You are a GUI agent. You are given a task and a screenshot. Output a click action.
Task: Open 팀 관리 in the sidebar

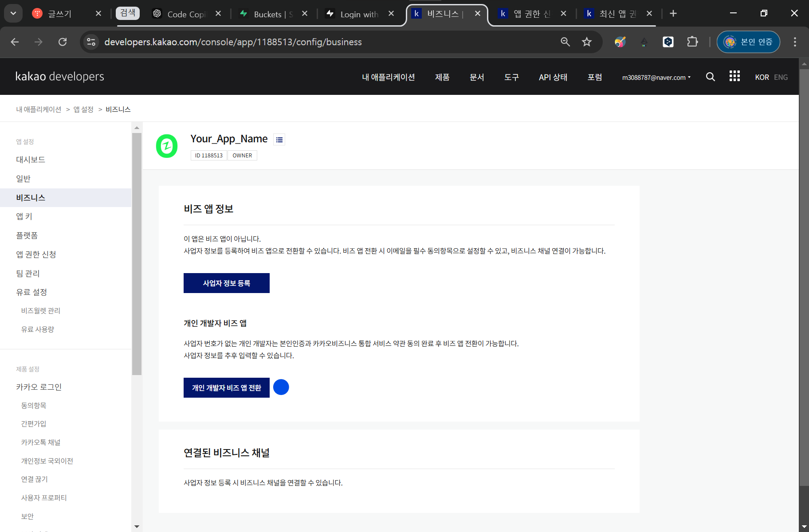(28, 274)
